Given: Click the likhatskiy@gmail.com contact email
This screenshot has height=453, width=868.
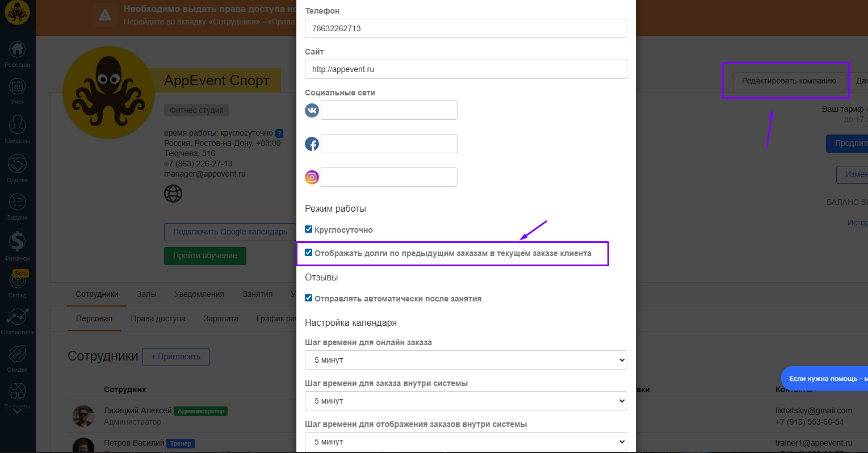Looking at the screenshot, I should click(814, 410).
